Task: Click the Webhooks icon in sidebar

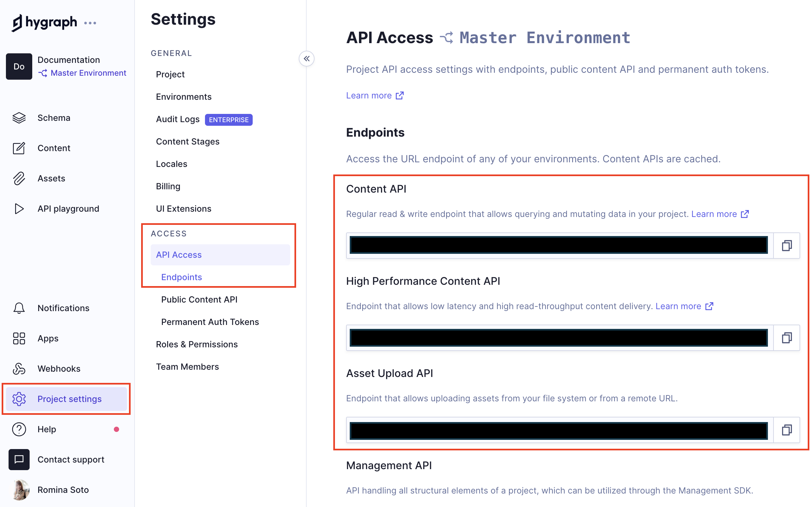Action: (19, 368)
